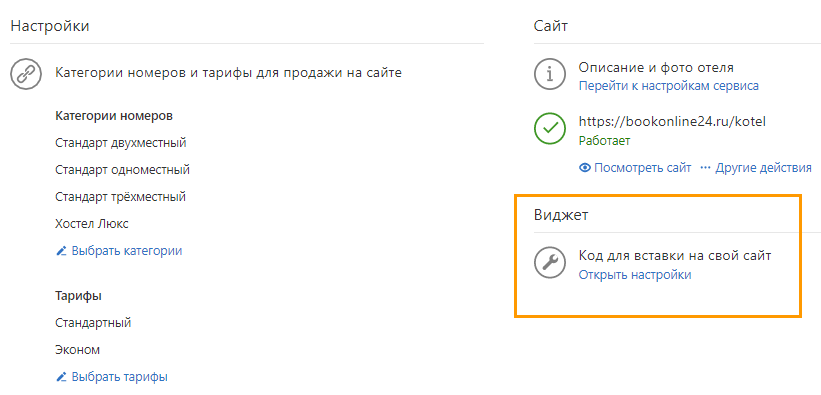Select the Стандартный tariff entry

93,323
